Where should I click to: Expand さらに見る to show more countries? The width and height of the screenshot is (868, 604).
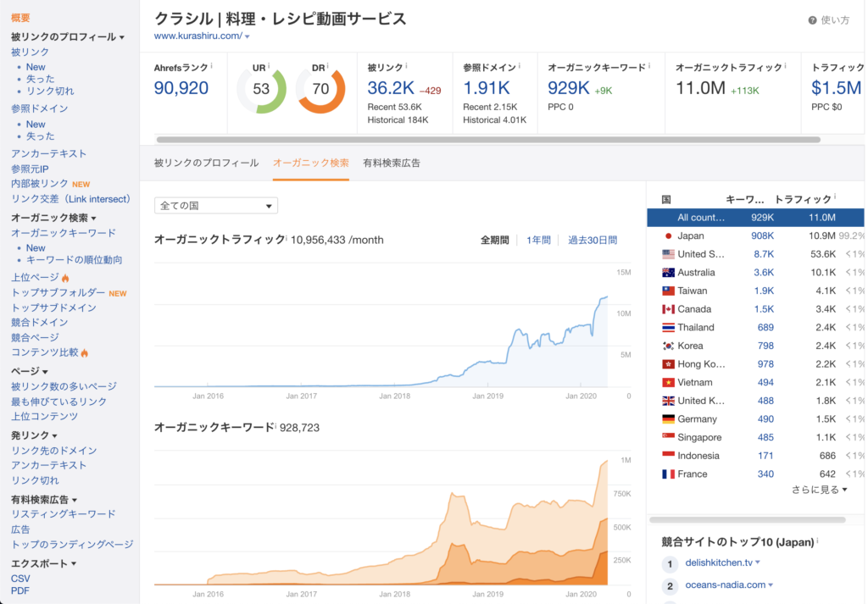(x=820, y=490)
